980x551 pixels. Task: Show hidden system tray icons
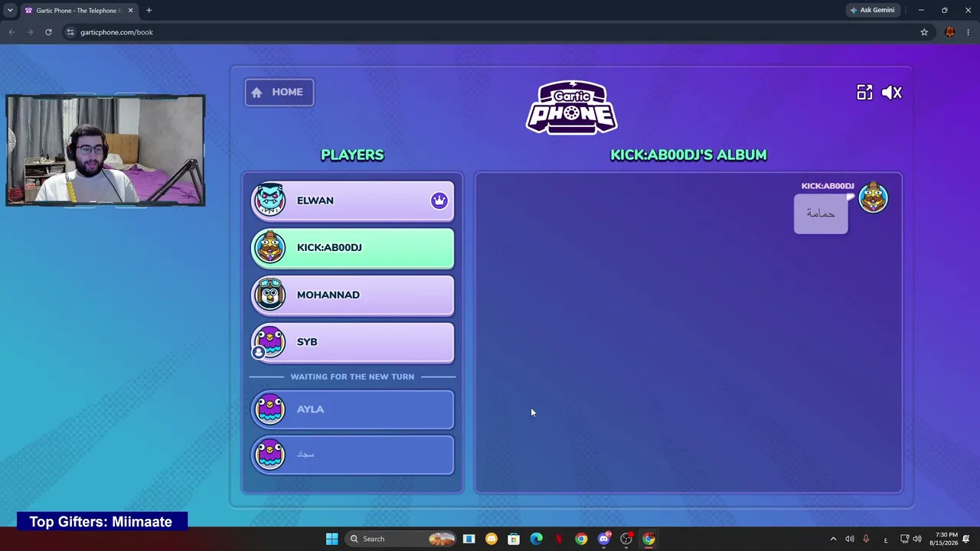click(x=833, y=539)
